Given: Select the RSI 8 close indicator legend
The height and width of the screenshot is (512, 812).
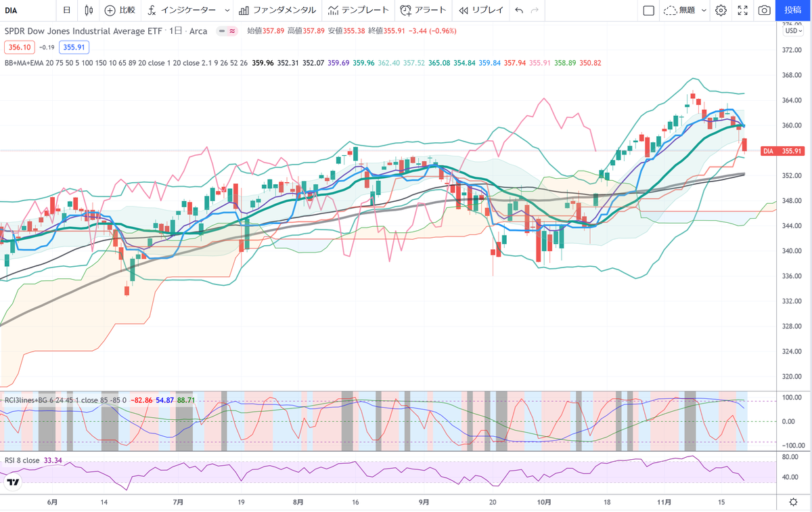Looking at the screenshot, I should click(x=22, y=461).
